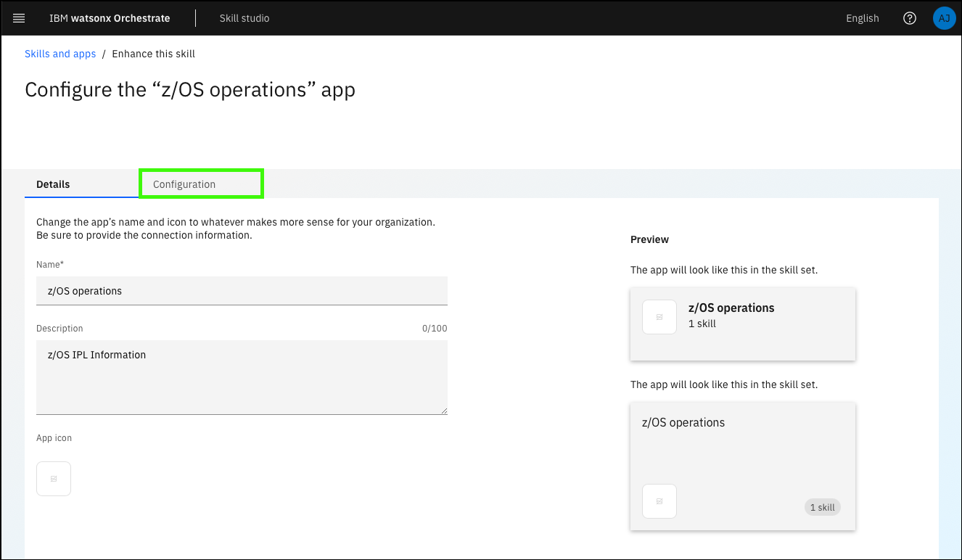Click the IBM watsonx Orchestrate header title
This screenshot has width=962, height=560.
(x=110, y=18)
